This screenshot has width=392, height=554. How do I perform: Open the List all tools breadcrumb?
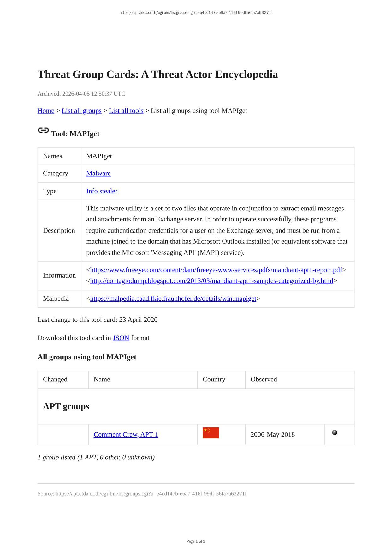[126, 111]
